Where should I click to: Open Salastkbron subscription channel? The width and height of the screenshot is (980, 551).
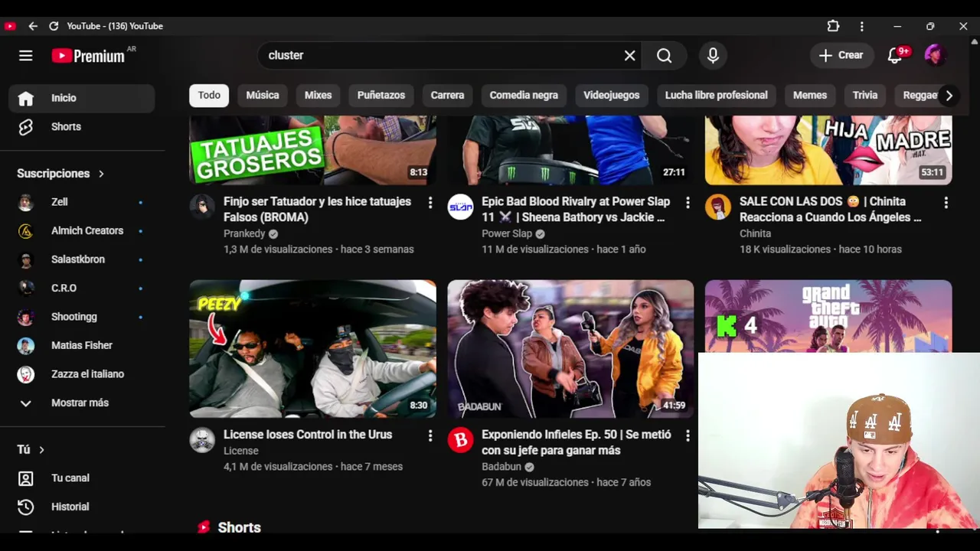point(82,259)
